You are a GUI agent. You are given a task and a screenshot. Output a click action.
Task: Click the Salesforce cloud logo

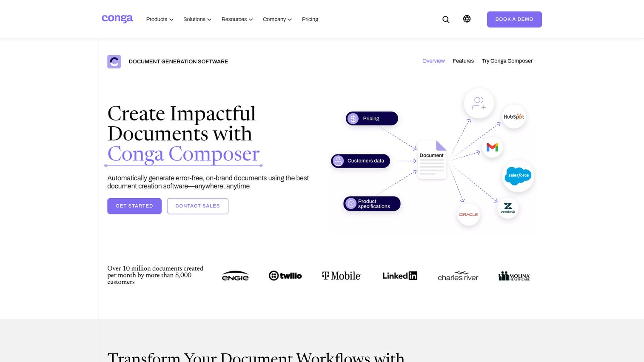[x=518, y=176]
